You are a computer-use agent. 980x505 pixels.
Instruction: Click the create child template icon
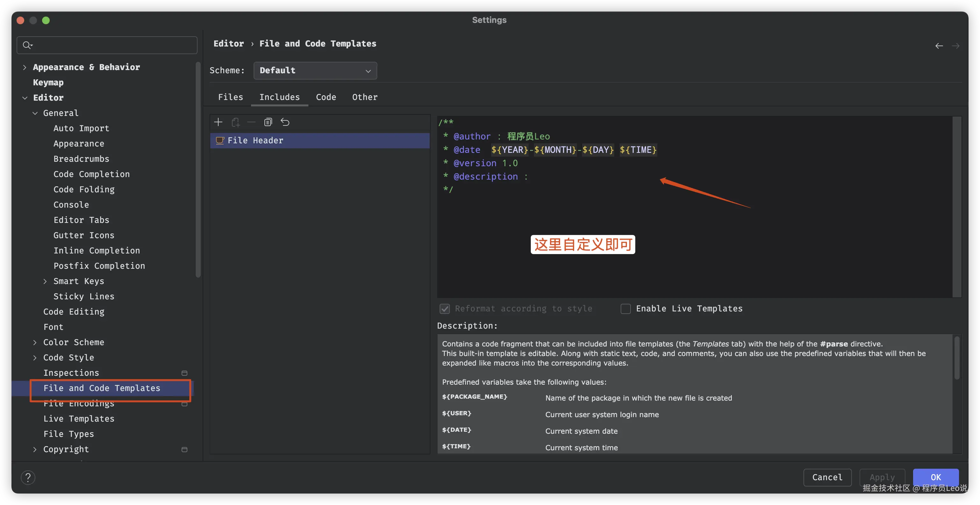tap(235, 122)
